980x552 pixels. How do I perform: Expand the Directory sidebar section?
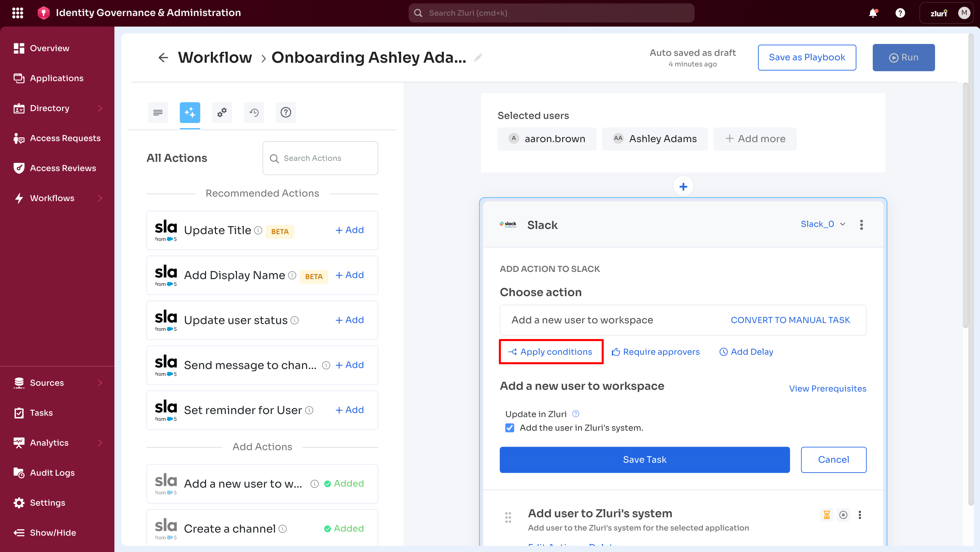pyautogui.click(x=100, y=108)
